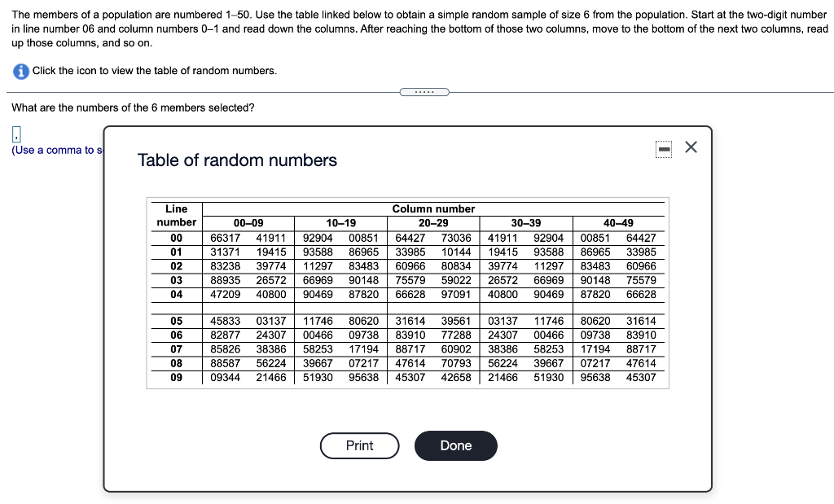Select the dotted divider handle between sections

(424, 92)
